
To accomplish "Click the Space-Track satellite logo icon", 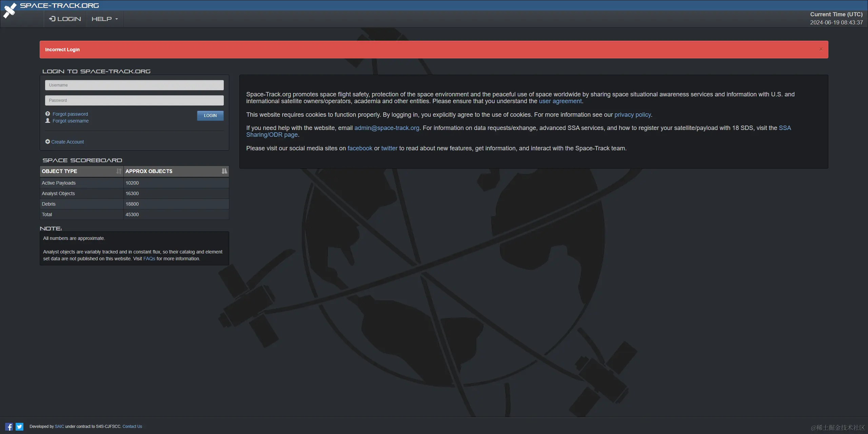I will click(10, 11).
